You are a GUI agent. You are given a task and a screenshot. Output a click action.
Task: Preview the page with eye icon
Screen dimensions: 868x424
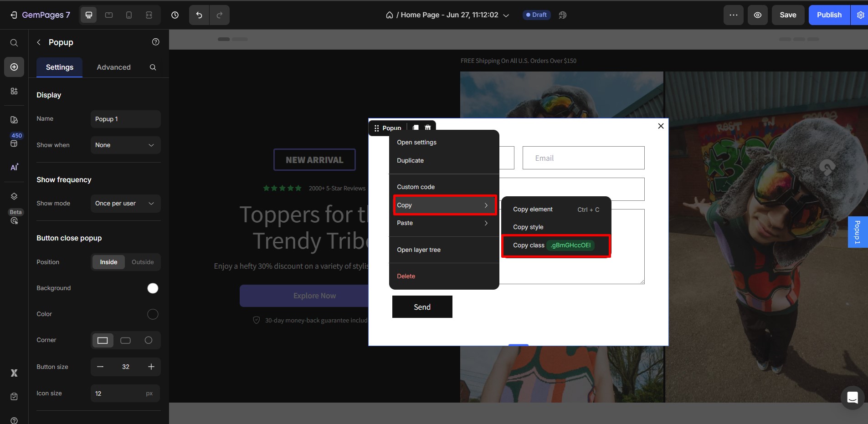757,15
